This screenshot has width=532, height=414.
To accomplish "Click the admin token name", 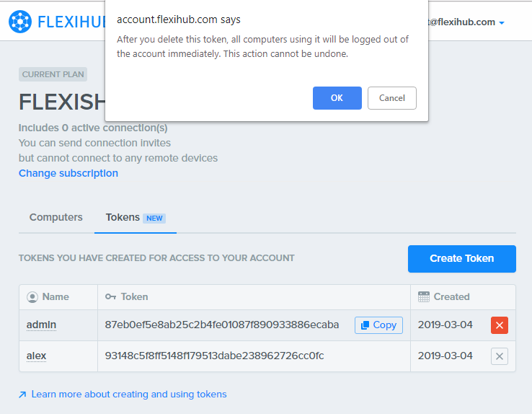I will (41, 325).
